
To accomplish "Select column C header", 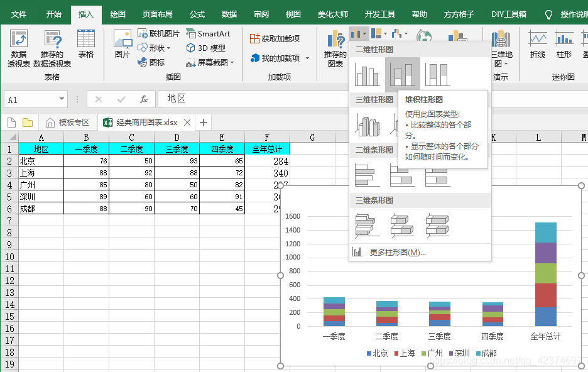I will point(132,137).
